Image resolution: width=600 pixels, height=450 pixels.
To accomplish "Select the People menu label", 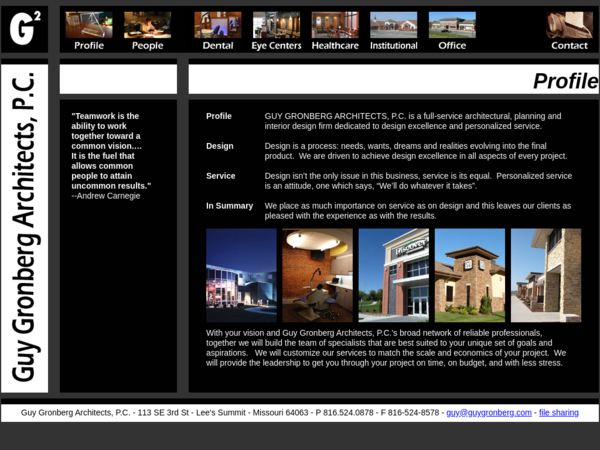I will (147, 46).
